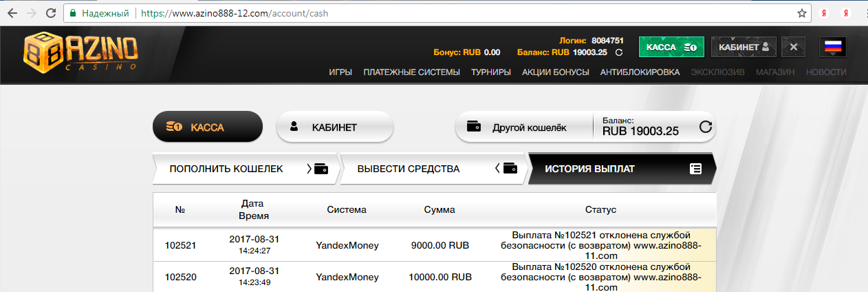Click the Бонус: RUB 0.00 label
The width and height of the screenshot is (868, 292).
click(x=467, y=52)
